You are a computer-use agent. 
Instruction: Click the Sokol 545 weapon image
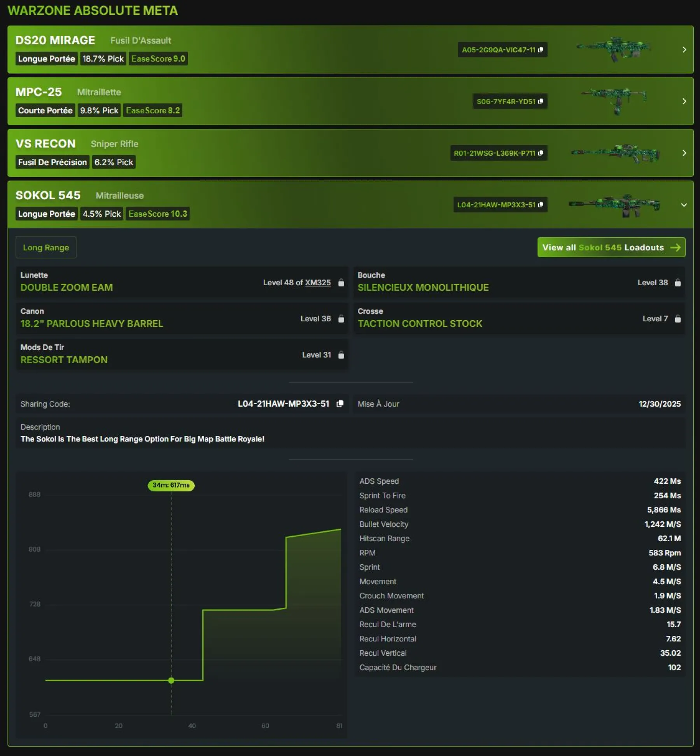[614, 205]
